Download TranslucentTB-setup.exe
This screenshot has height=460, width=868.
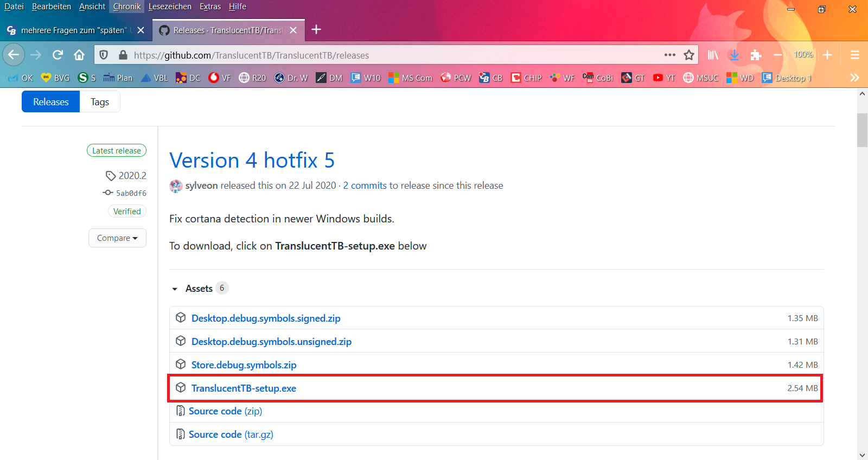pyautogui.click(x=244, y=388)
